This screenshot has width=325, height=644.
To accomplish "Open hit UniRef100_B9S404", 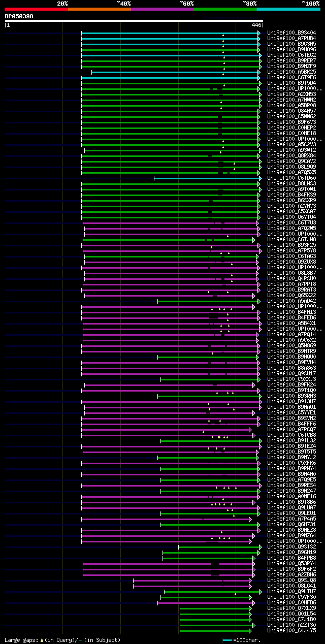I will (291, 33).
